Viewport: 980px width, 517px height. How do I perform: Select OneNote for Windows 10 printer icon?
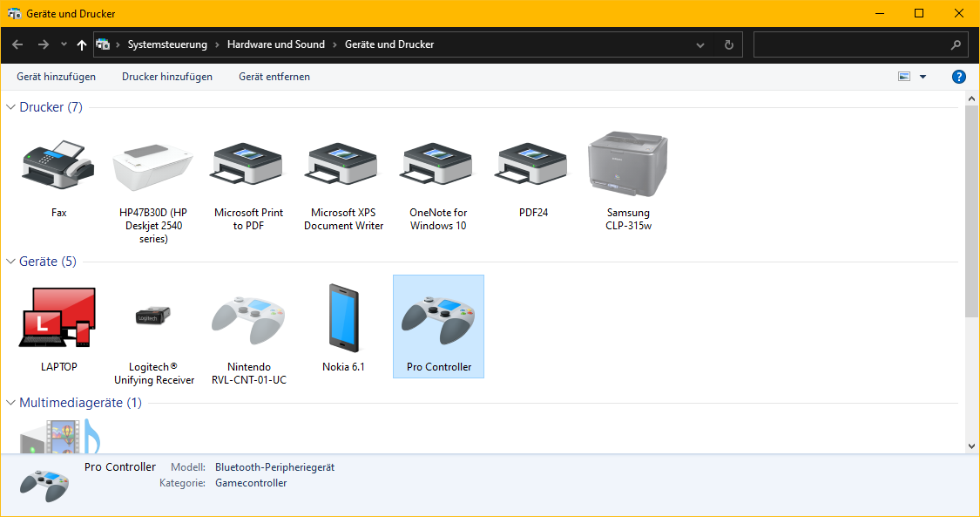pyautogui.click(x=438, y=165)
